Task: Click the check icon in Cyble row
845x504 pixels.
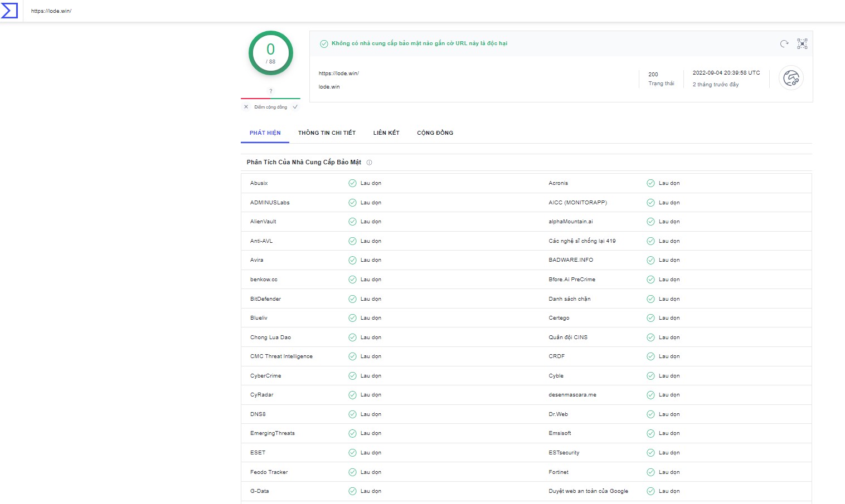Action: (x=650, y=376)
